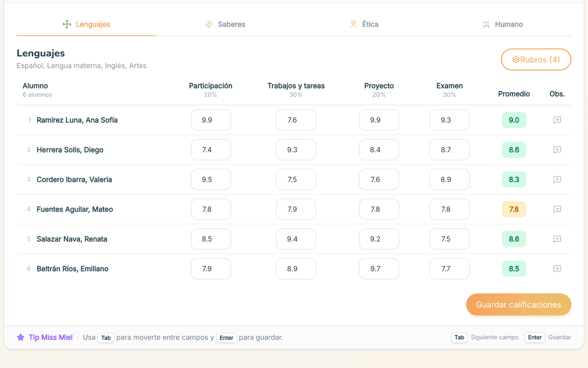Image resolution: width=588 pixels, height=368 pixels.
Task: Click Mateo's orange average badge 7.8
Action: (x=514, y=210)
